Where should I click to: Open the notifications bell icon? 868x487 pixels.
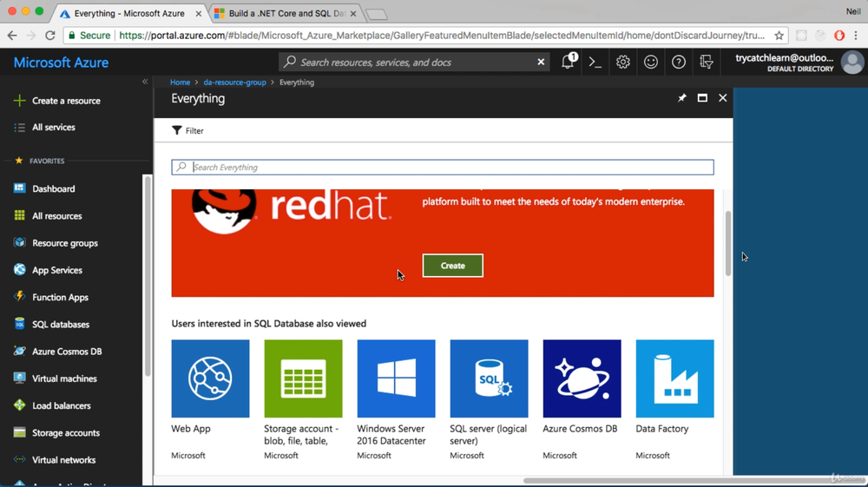click(568, 62)
